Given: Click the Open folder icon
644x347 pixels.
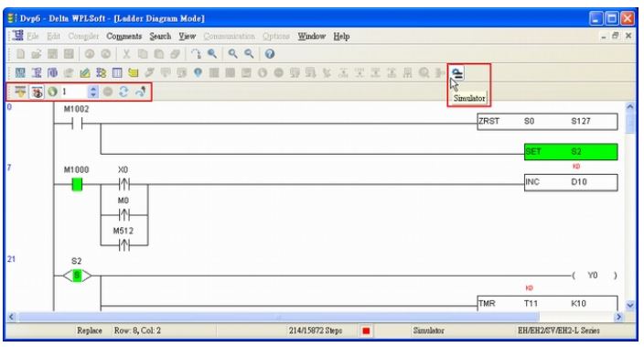Looking at the screenshot, I should click(x=37, y=54).
